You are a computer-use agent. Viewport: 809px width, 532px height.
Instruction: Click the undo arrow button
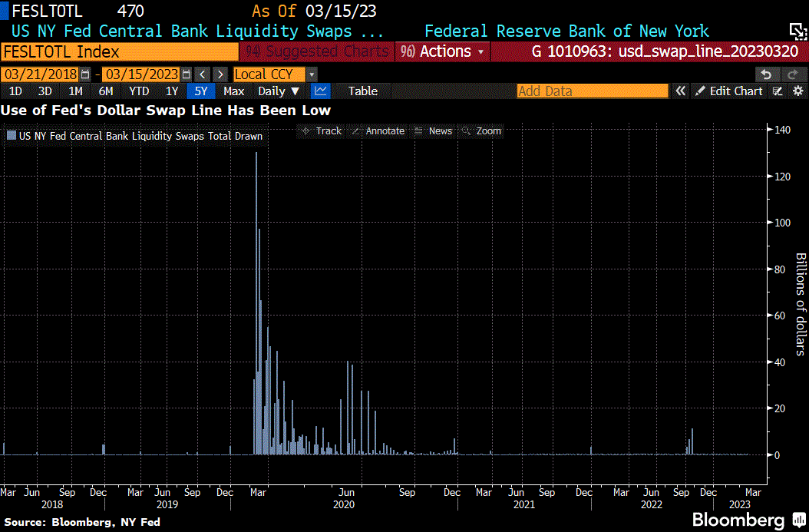tap(767, 74)
